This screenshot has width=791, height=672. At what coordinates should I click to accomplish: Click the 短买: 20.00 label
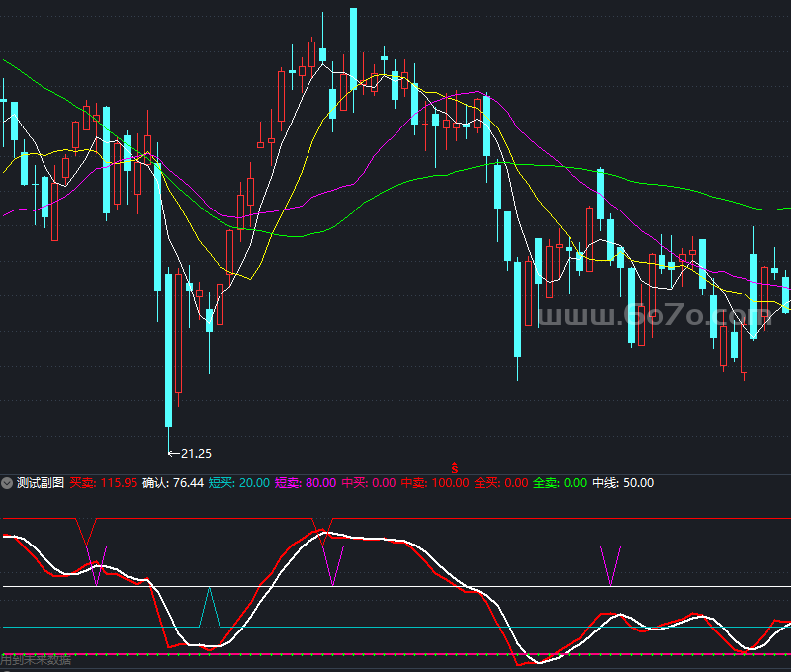point(239,483)
